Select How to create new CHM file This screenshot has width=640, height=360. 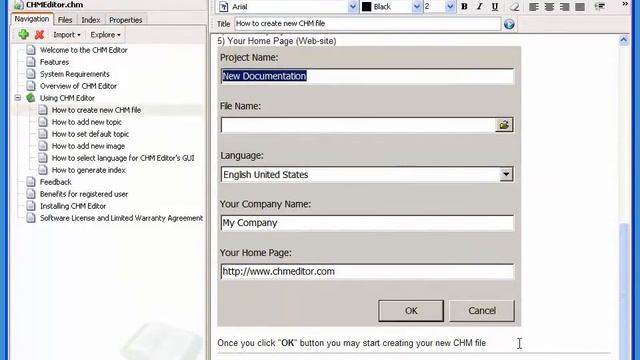pos(96,110)
